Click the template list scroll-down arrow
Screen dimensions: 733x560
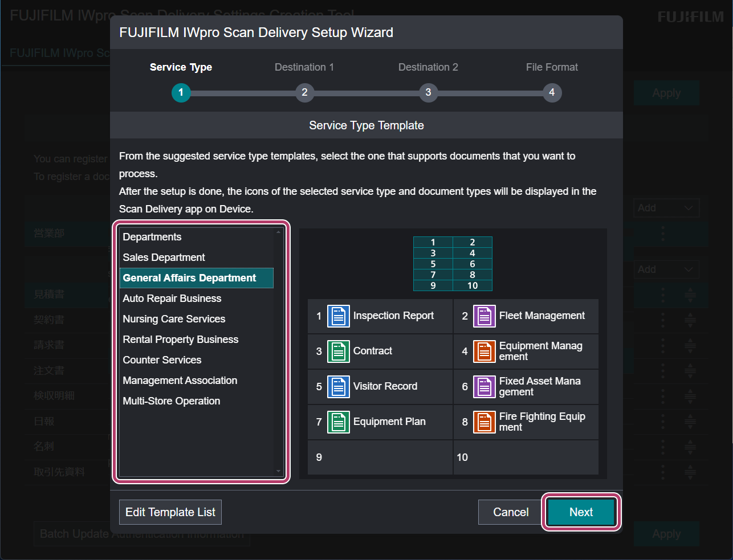tap(279, 472)
